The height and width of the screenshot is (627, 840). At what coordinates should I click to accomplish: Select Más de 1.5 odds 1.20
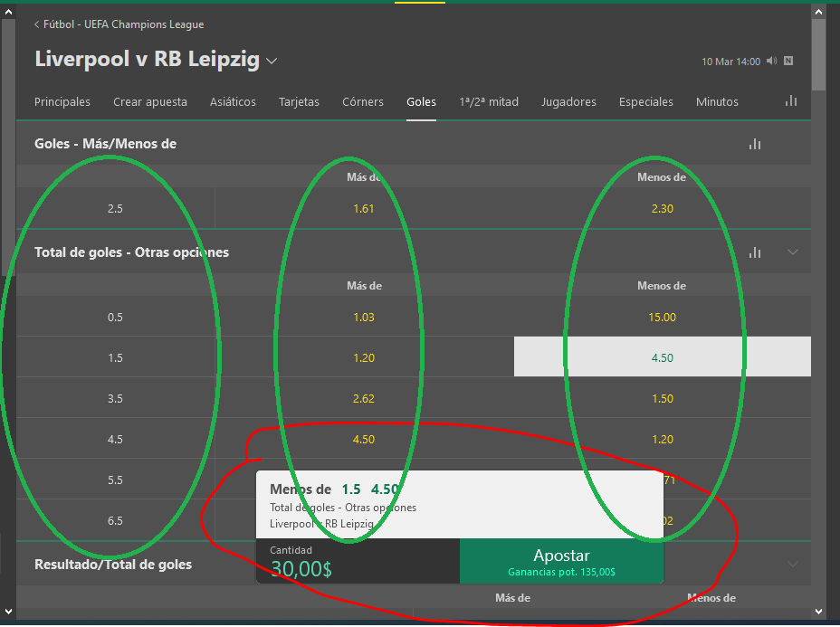[364, 357]
